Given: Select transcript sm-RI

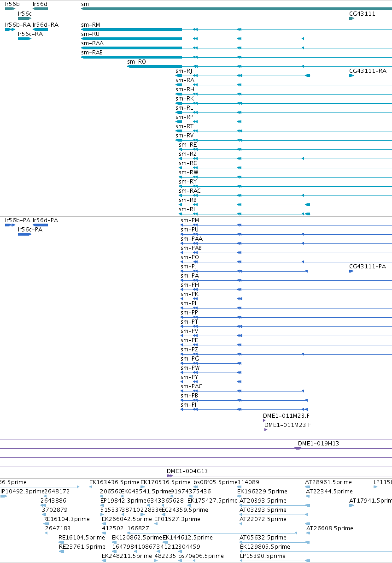Looking at the screenshot, I should [x=187, y=209].
